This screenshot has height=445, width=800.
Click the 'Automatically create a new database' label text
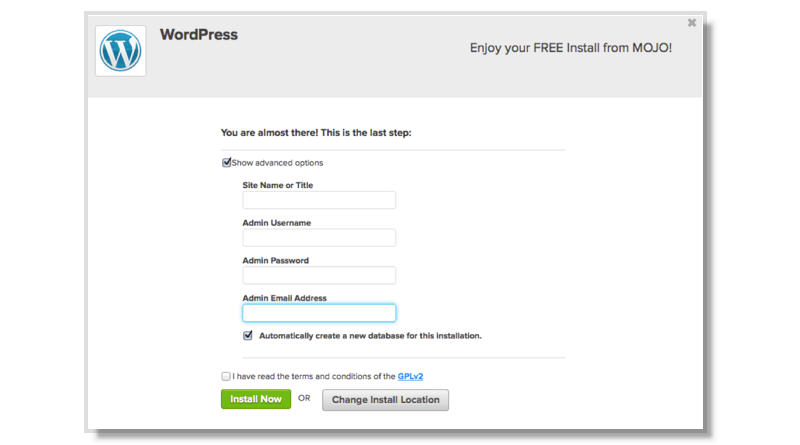pyautogui.click(x=370, y=335)
